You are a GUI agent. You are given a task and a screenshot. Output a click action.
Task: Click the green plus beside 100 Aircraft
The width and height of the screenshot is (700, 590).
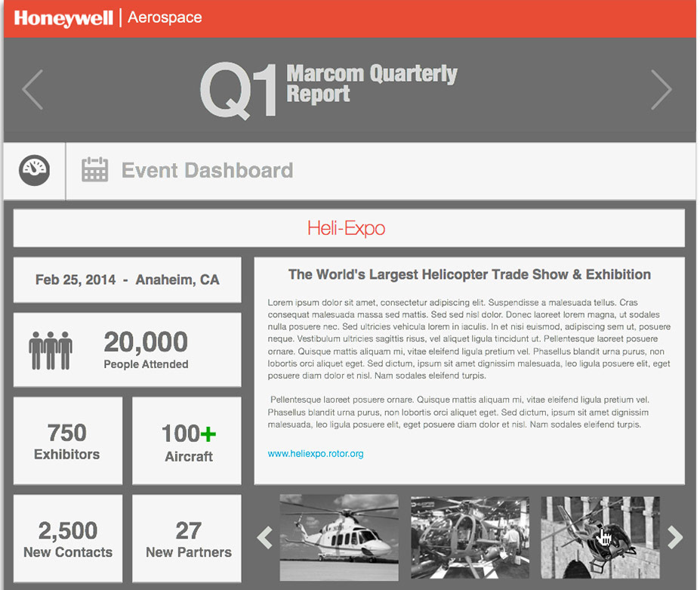click(x=208, y=434)
